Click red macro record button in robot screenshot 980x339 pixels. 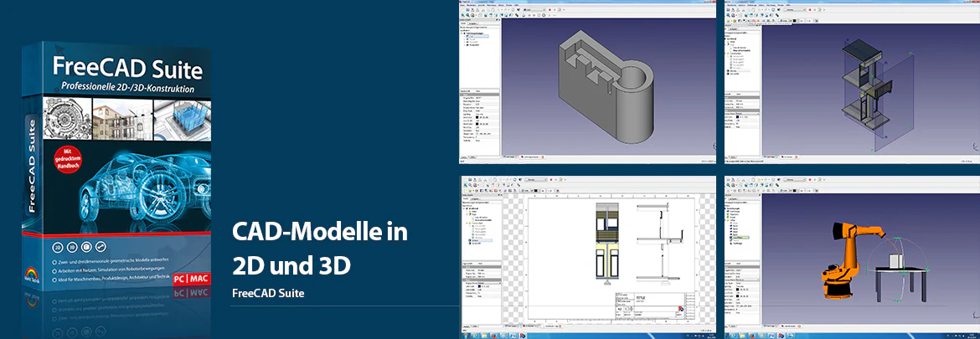[x=810, y=180]
